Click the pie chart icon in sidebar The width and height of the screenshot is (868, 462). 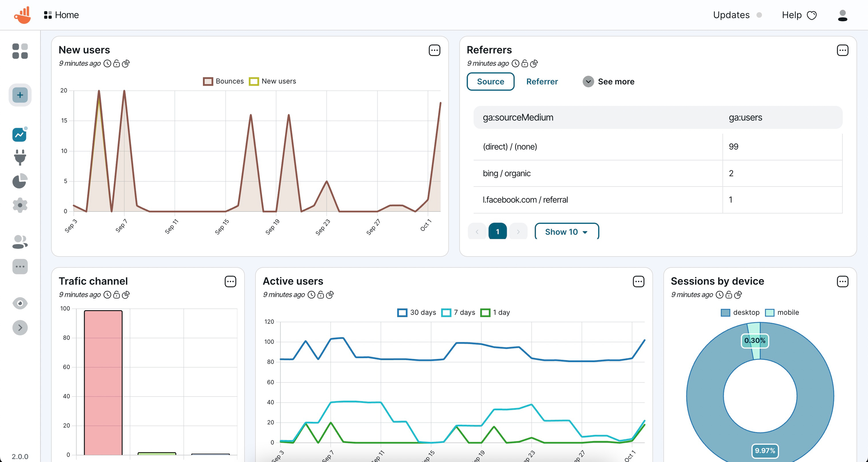pyautogui.click(x=20, y=181)
